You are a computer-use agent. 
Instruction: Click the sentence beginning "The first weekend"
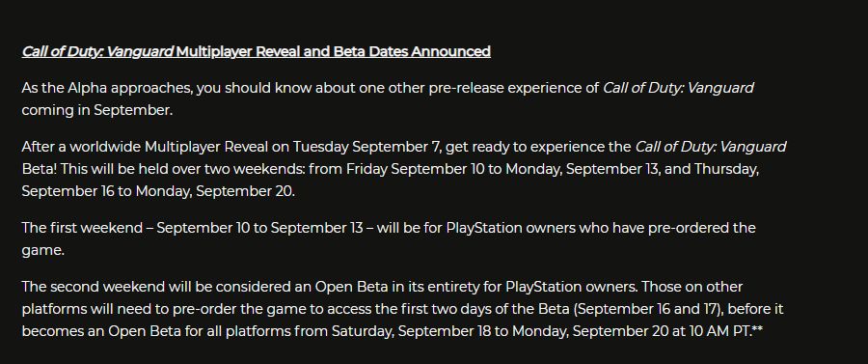pyautogui.click(x=389, y=238)
